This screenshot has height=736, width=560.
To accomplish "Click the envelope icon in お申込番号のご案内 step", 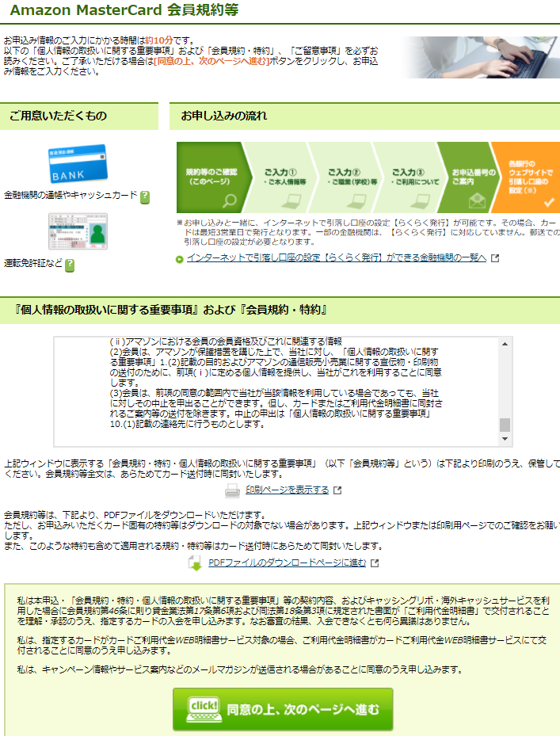I will click(477, 201).
